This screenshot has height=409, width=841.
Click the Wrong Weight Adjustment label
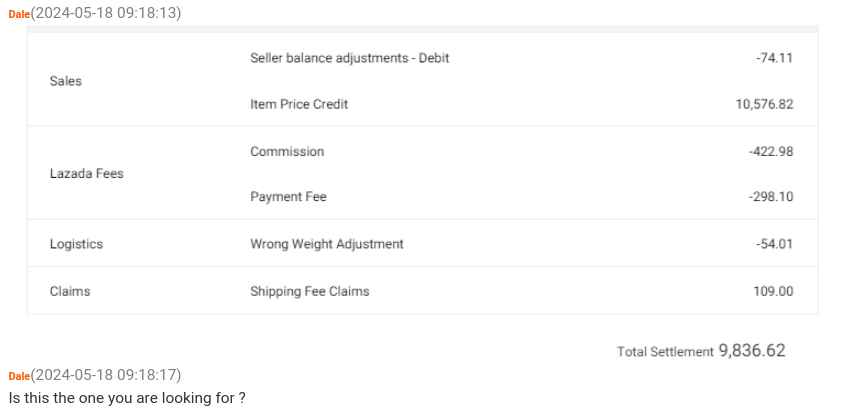[326, 244]
